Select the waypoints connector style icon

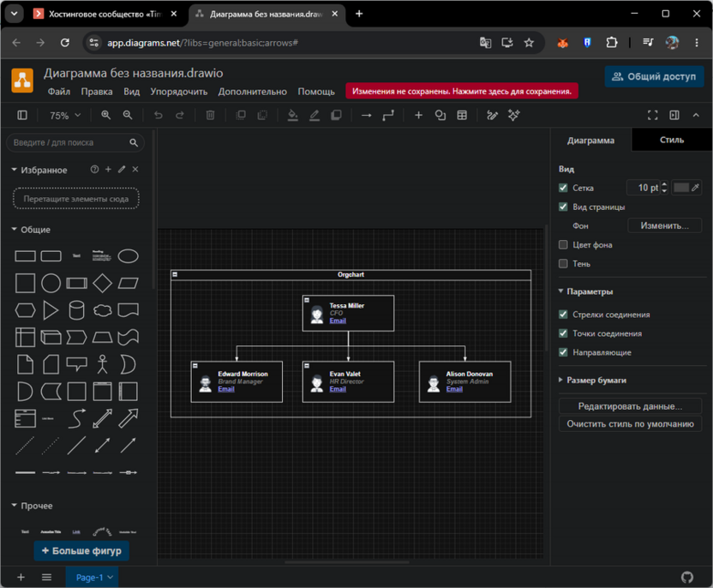(x=388, y=116)
